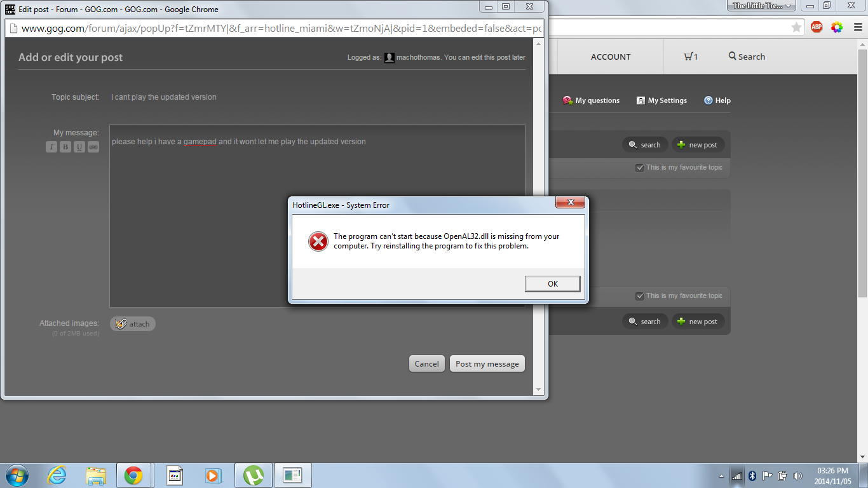The image size is (868, 488).
Task: Switch to Google Chrome in the taskbar
Action: [x=133, y=475]
